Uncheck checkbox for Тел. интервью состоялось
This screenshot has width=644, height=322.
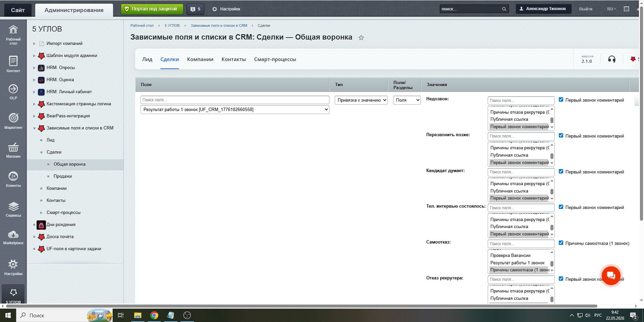pos(561,207)
